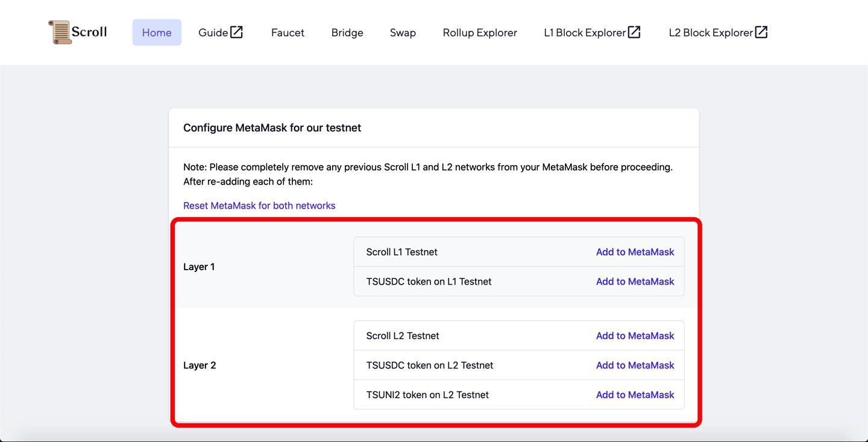
Task: Click the 'TSUSDC token on L1 Testnet' text
Action: (x=429, y=282)
